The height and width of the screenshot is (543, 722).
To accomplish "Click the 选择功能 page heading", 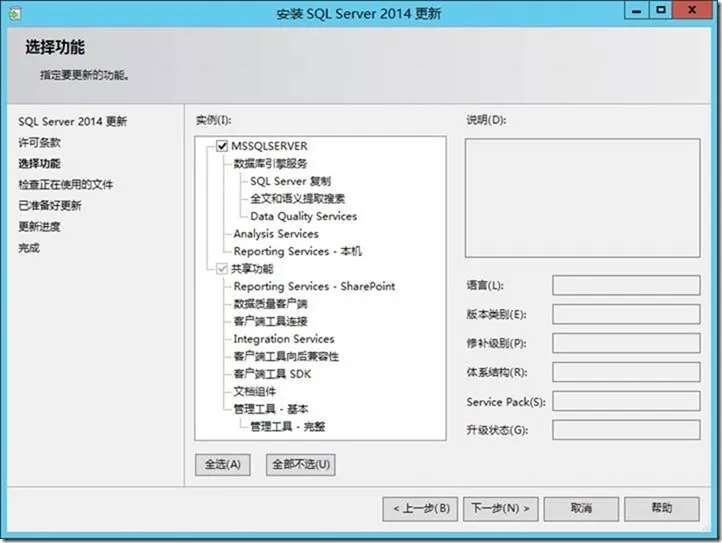I will tap(55, 47).
